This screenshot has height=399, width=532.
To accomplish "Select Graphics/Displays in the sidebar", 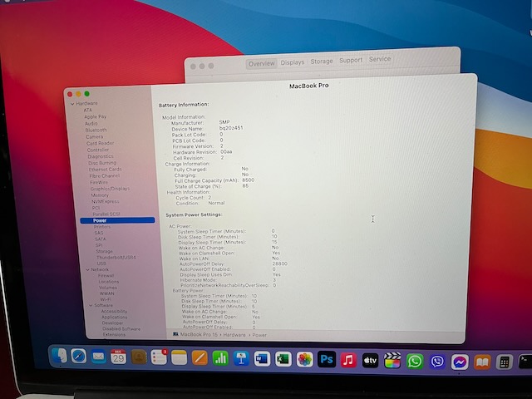I will coord(110,189).
